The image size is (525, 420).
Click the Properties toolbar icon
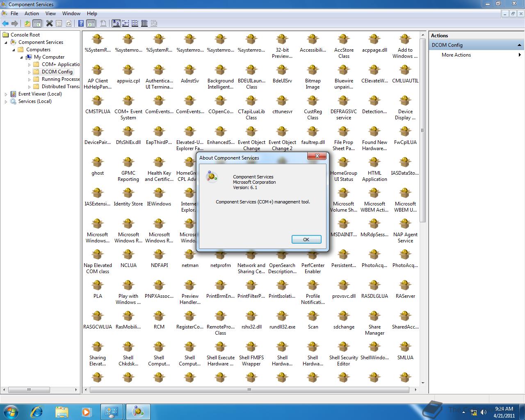tap(59, 23)
